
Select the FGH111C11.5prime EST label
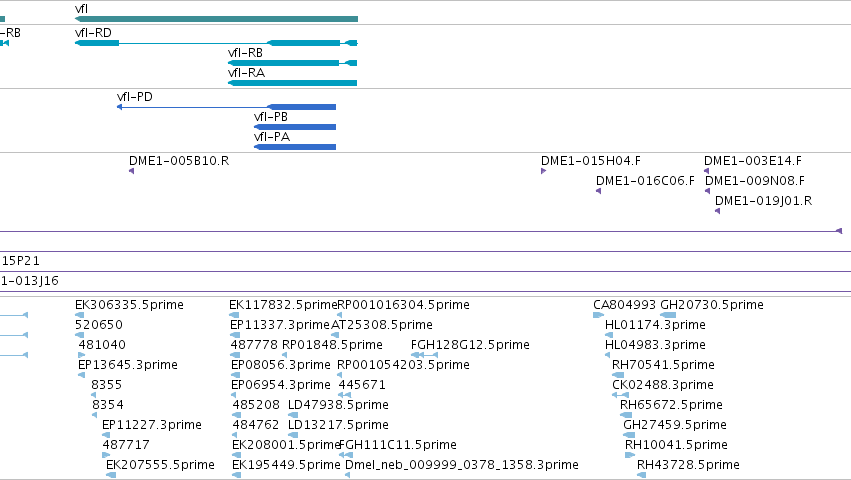click(x=398, y=445)
